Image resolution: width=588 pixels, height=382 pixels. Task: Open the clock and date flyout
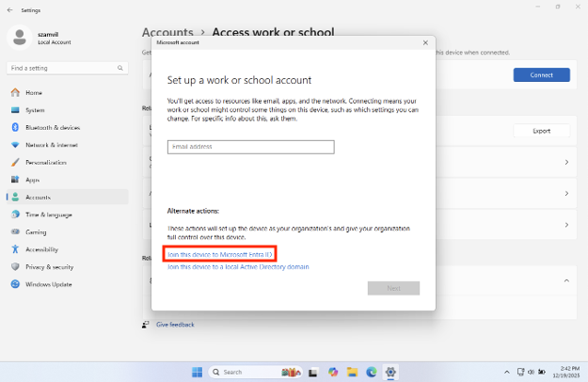point(566,372)
